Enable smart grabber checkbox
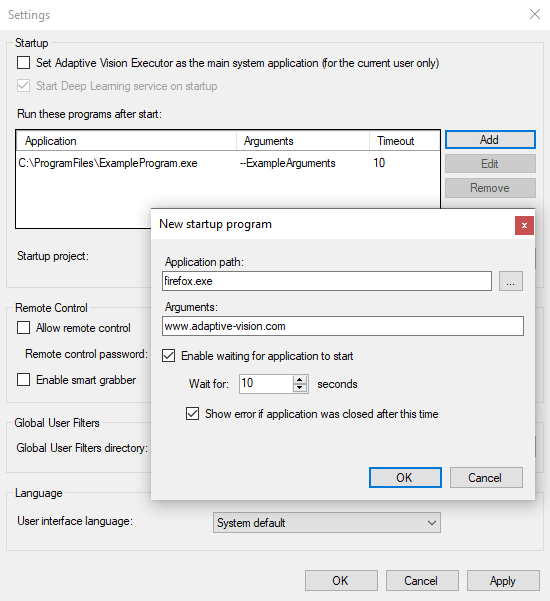 [23, 380]
